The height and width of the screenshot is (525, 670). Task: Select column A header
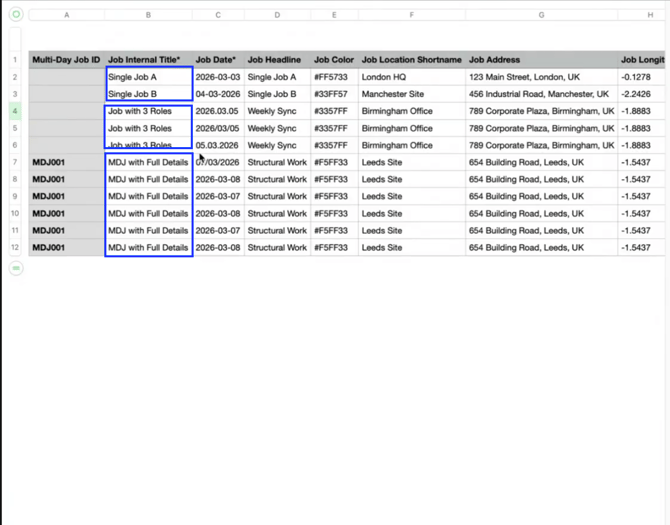(x=66, y=15)
